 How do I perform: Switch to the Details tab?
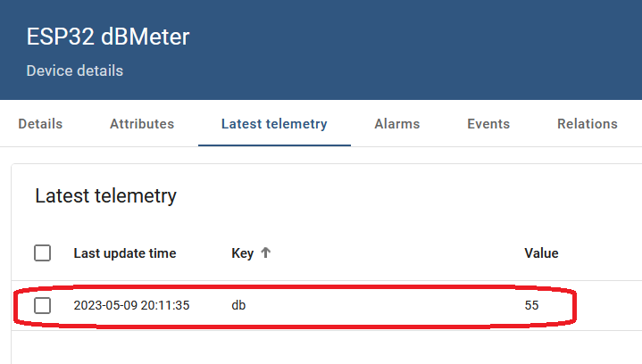pyautogui.click(x=40, y=124)
